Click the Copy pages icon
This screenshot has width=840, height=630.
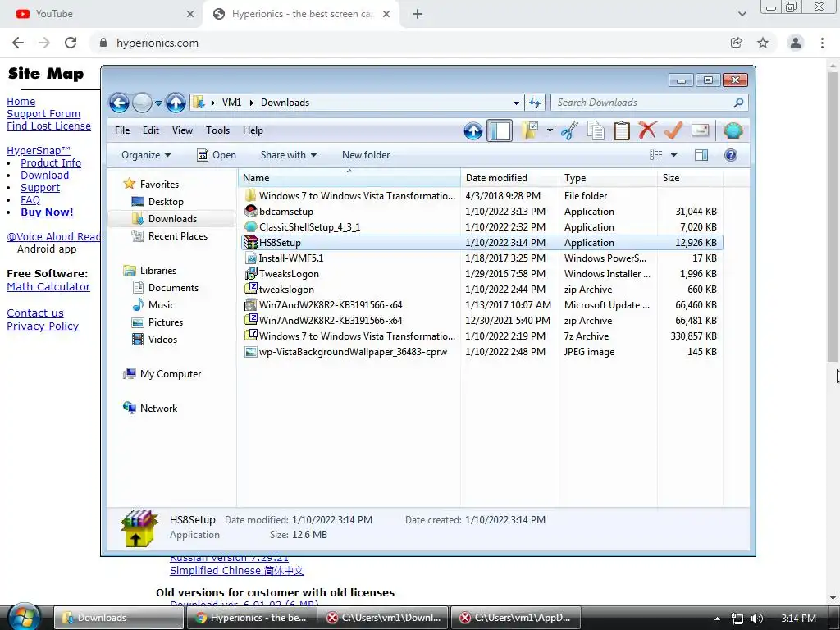pyautogui.click(x=596, y=130)
